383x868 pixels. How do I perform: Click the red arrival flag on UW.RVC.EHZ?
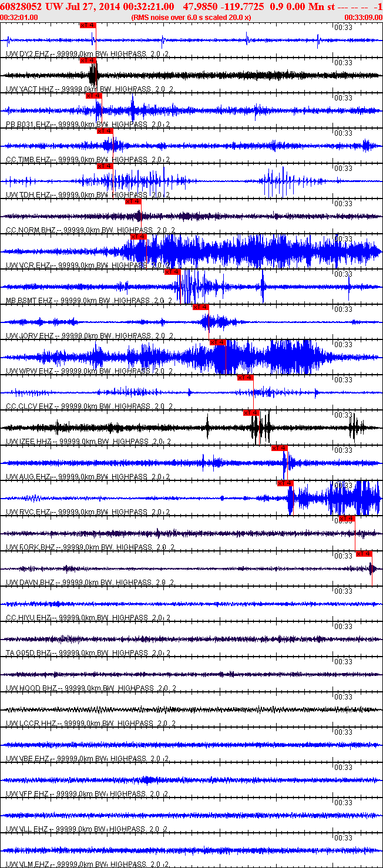(285, 483)
